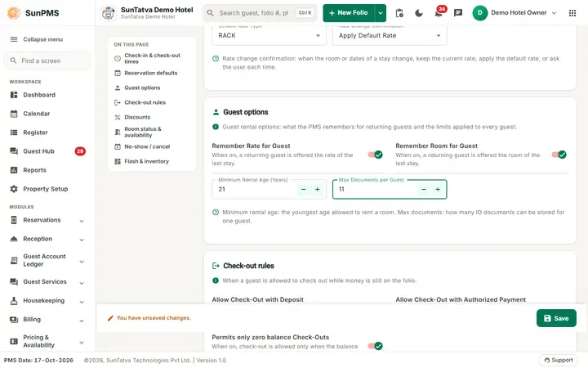Jump to No-show / cancel section
The width and height of the screenshot is (588, 368).
tap(152, 147)
